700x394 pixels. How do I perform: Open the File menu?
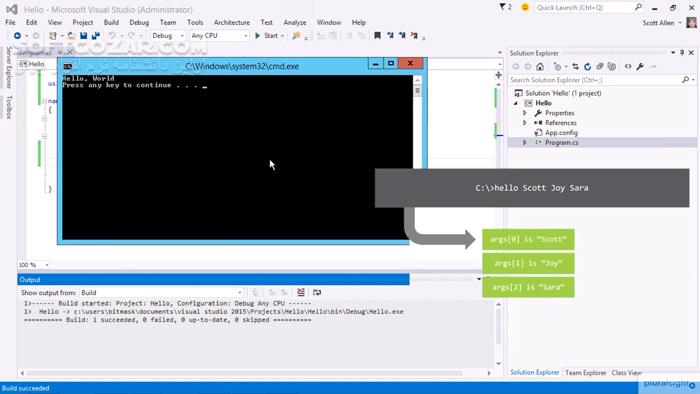coord(10,22)
